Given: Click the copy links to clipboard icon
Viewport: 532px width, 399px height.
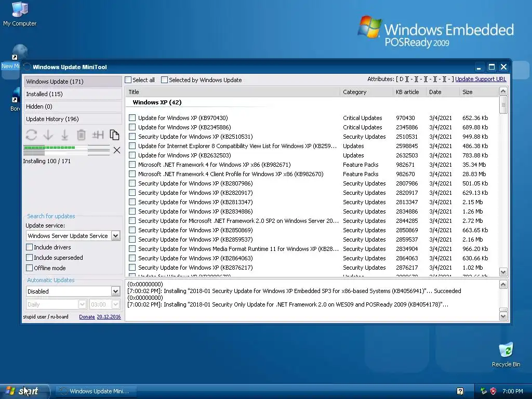Looking at the screenshot, I should pos(114,135).
